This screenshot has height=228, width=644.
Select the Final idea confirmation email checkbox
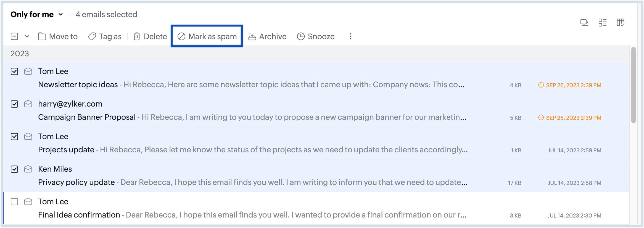pyautogui.click(x=14, y=202)
